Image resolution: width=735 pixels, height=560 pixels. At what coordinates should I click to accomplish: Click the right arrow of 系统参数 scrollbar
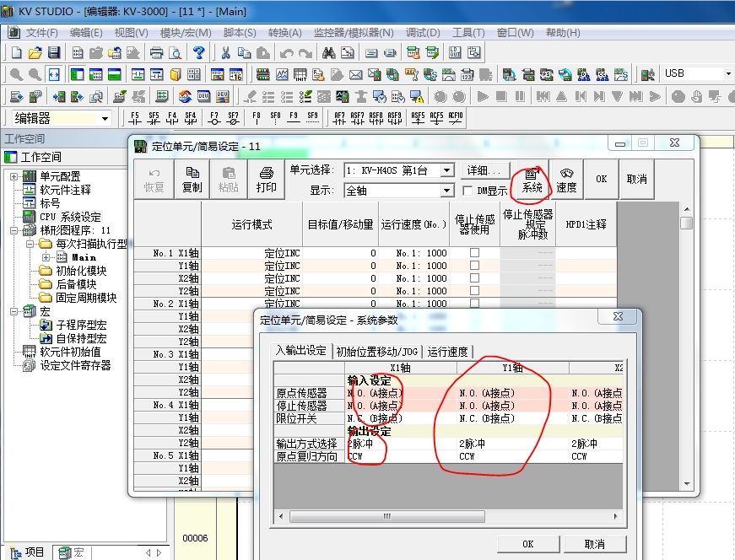[615, 516]
